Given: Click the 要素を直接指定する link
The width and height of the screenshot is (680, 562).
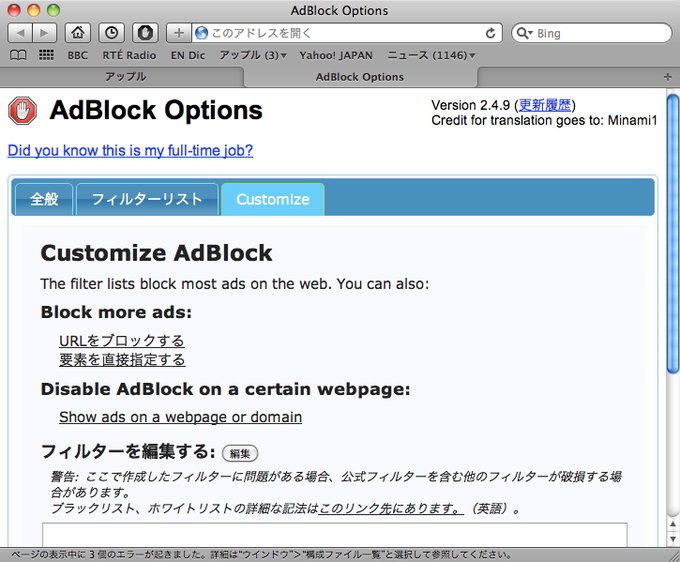Looking at the screenshot, I should click(x=122, y=359).
